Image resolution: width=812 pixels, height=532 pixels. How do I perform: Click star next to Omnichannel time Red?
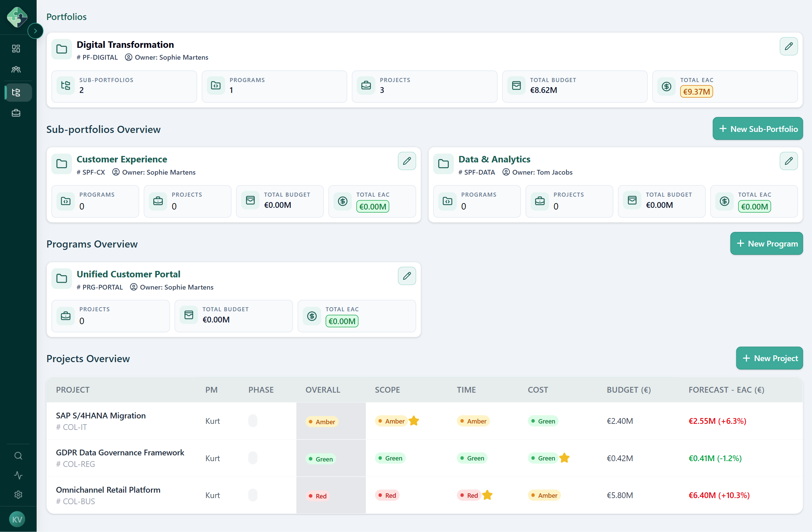tap(487, 495)
